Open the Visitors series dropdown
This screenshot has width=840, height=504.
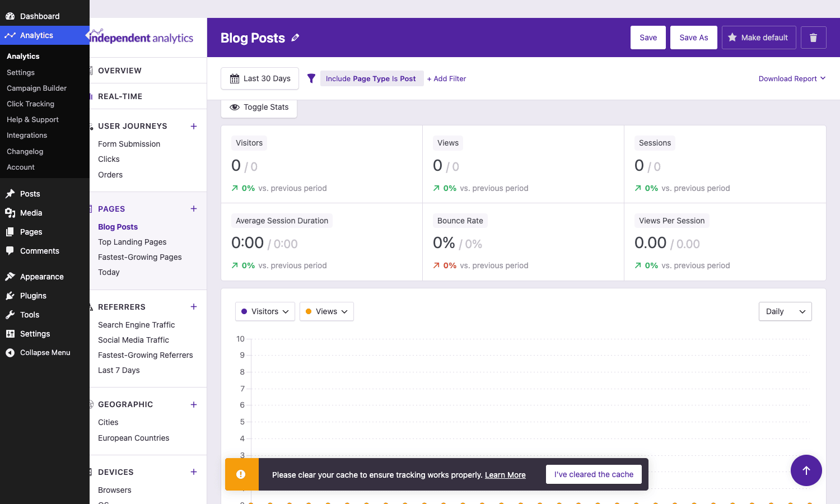pos(265,311)
